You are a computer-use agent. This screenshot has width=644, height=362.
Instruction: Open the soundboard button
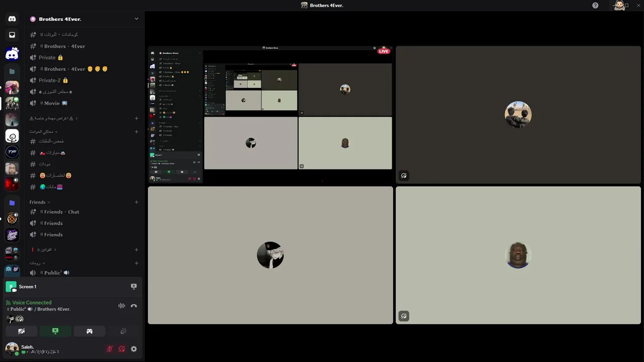[x=123, y=331]
